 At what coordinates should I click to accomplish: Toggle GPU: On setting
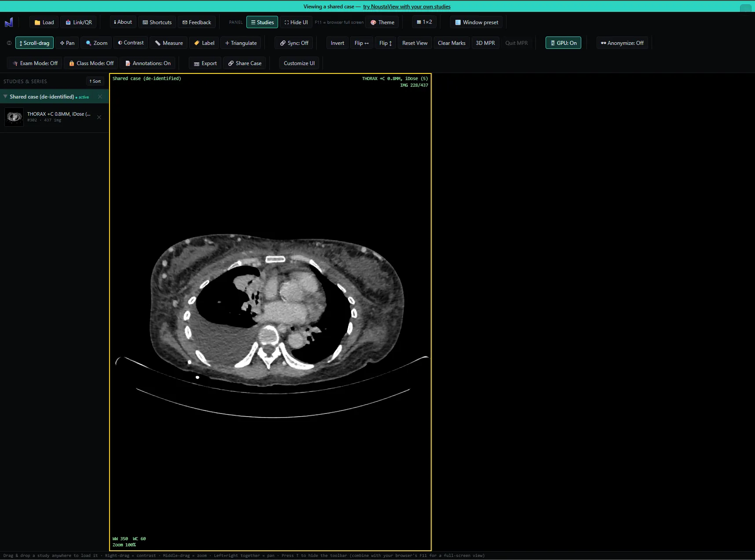point(563,43)
